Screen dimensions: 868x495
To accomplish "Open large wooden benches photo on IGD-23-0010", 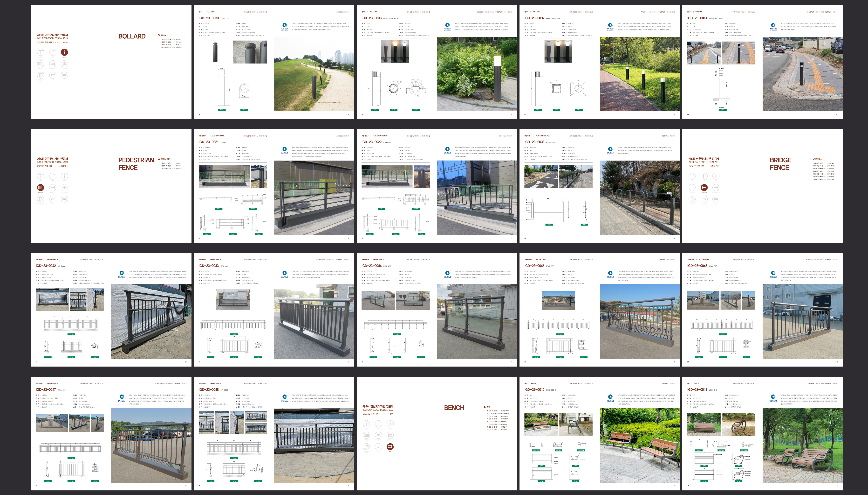I will (x=639, y=445).
